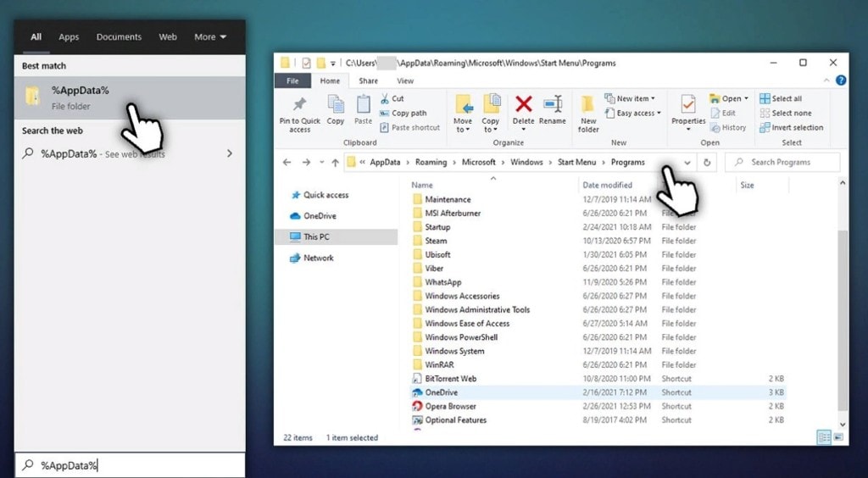
Task: Click the Copy ribbon icon
Action: click(x=336, y=104)
